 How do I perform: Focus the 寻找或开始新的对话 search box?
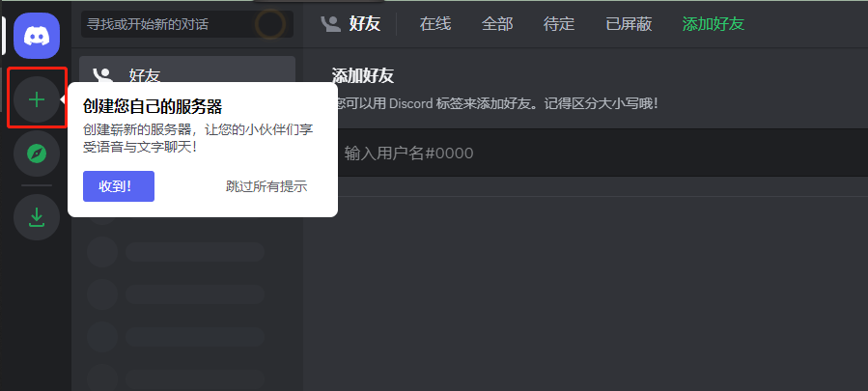(x=187, y=24)
